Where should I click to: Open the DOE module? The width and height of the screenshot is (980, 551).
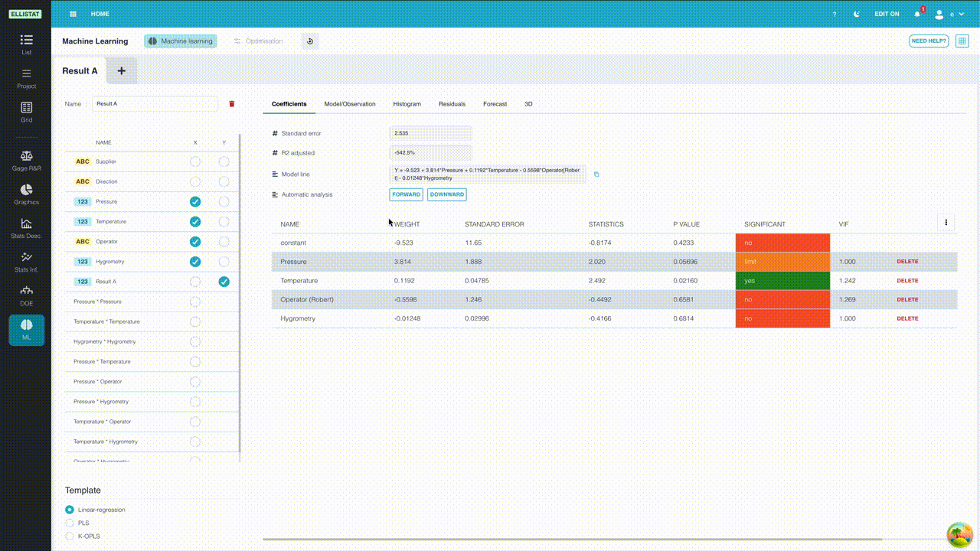[26, 295]
